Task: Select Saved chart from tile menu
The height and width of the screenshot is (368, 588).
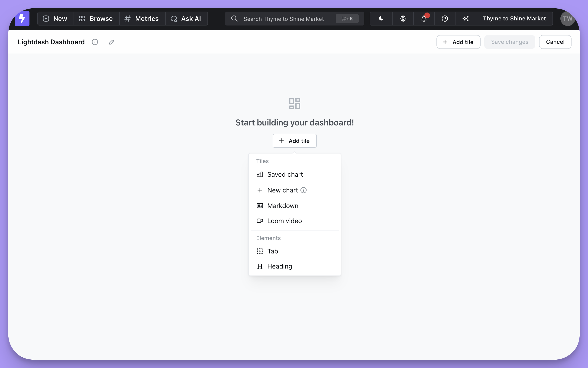Action: pyautogui.click(x=285, y=175)
